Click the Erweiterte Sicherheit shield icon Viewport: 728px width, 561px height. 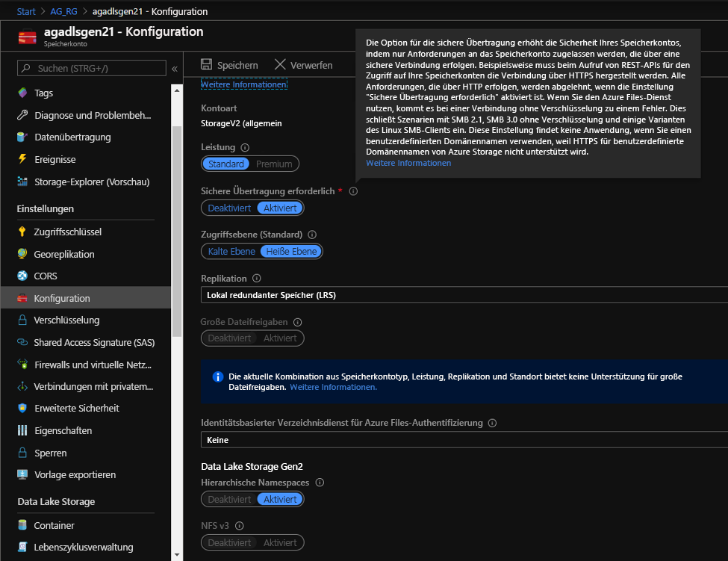(x=22, y=408)
